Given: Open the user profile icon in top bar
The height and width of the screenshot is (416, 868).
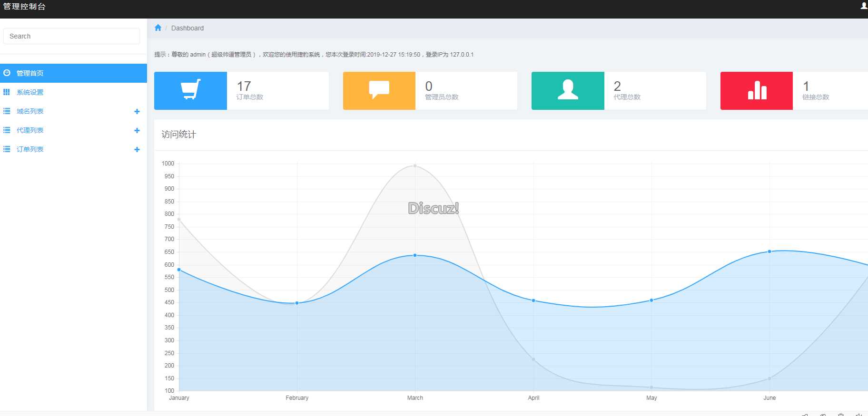Looking at the screenshot, I should tap(864, 6).
